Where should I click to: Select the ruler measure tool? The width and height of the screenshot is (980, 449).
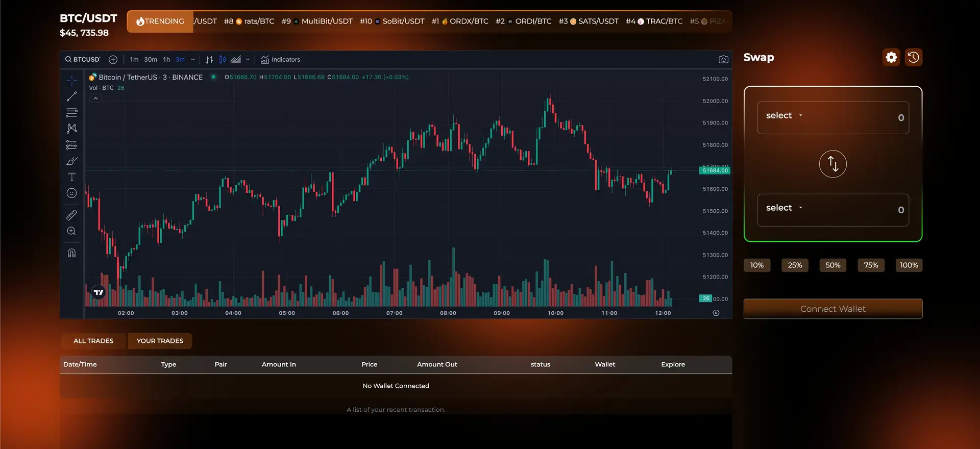[x=71, y=215]
